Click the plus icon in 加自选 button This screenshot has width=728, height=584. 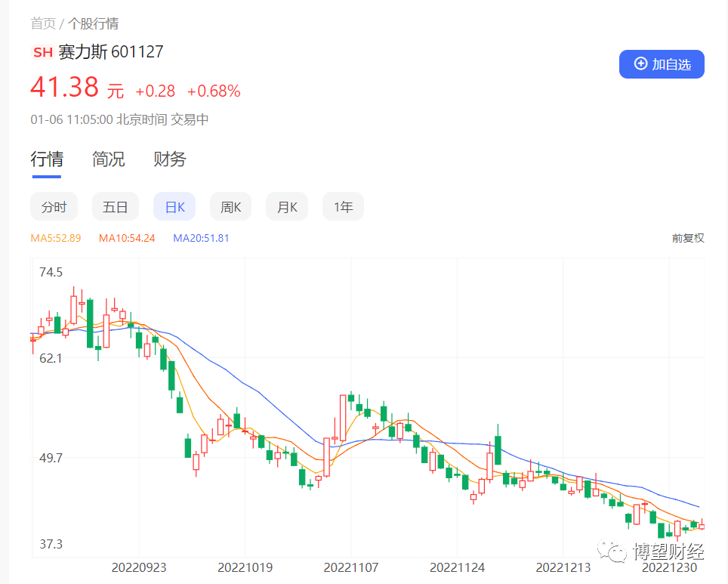tap(640, 63)
